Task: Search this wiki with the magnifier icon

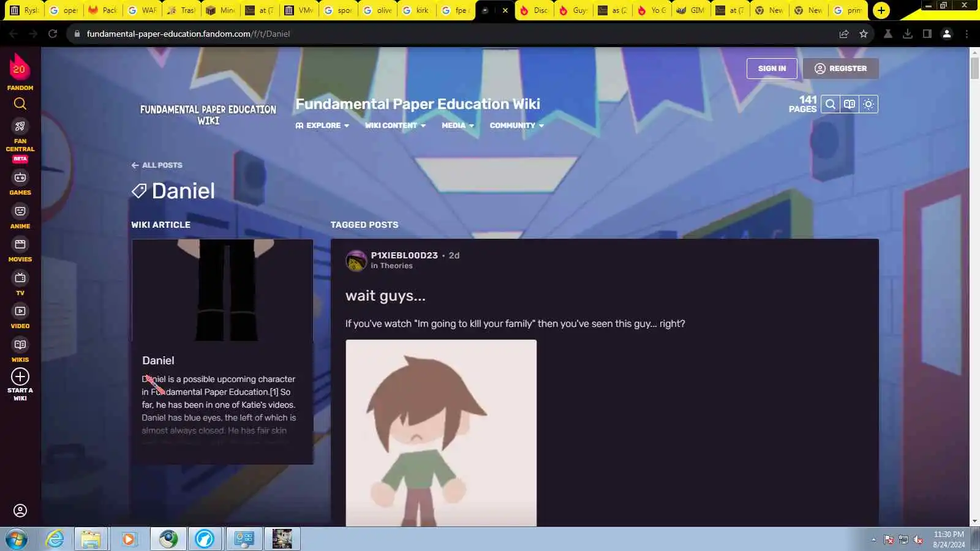Action: click(831, 104)
